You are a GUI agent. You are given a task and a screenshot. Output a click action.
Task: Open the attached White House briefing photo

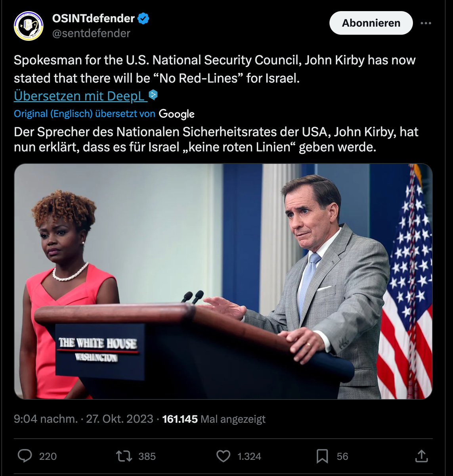(223, 281)
